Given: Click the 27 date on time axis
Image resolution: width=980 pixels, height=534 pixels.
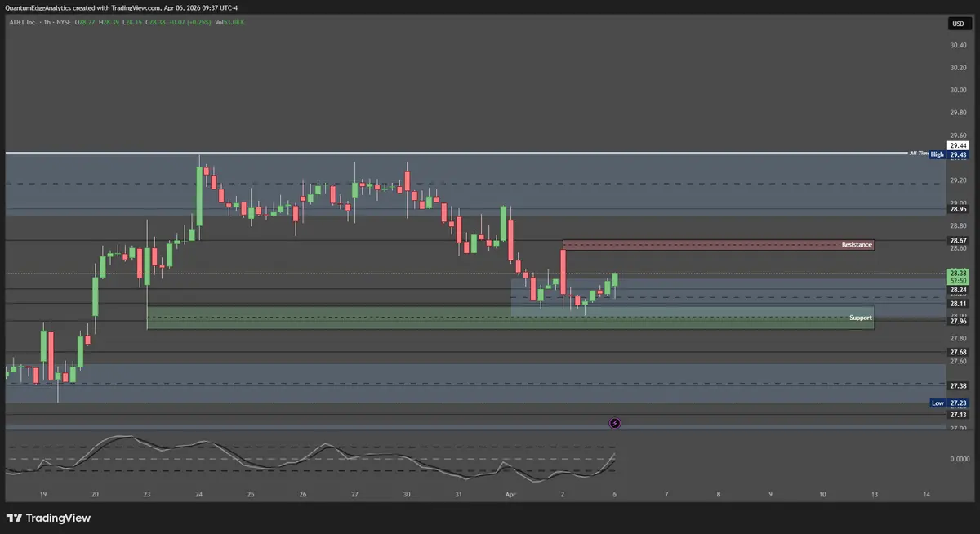Looking at the screenshot, I should pos(354,495).
